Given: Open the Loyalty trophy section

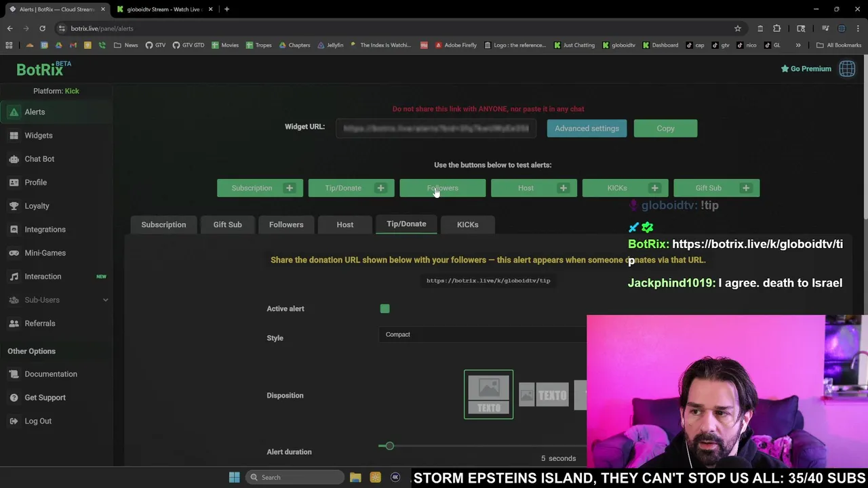Looking at the screenshot, I should click(x=37, y=206).
